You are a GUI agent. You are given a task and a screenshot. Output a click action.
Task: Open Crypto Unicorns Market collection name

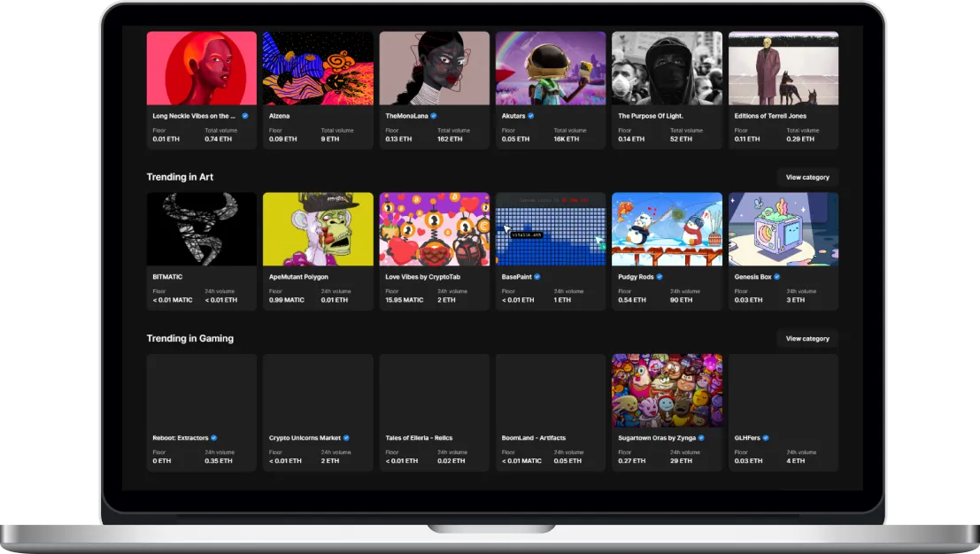click(x=305, y=438)
